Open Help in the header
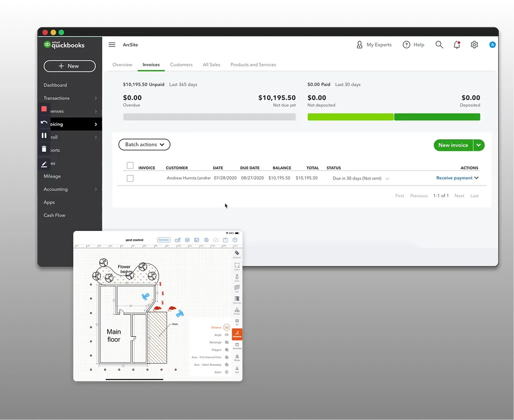 click(413, 44)
